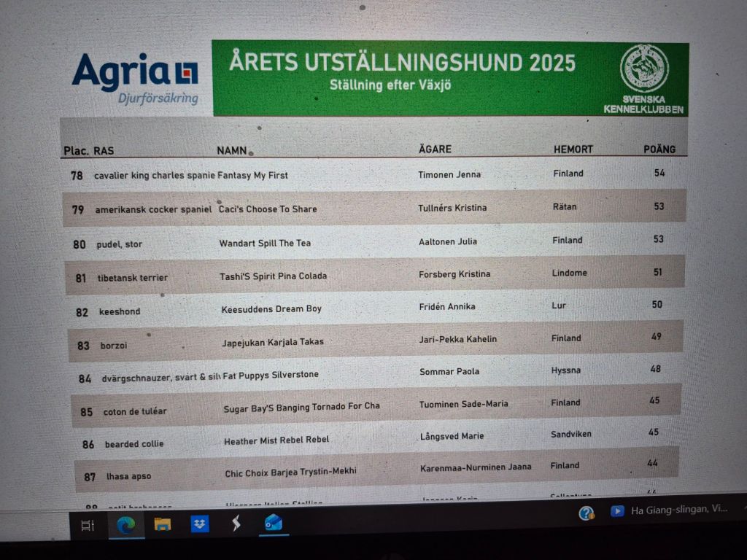Select the Keesuddens Dream Boy entry

pyautogui.click(x=271, y=309)
